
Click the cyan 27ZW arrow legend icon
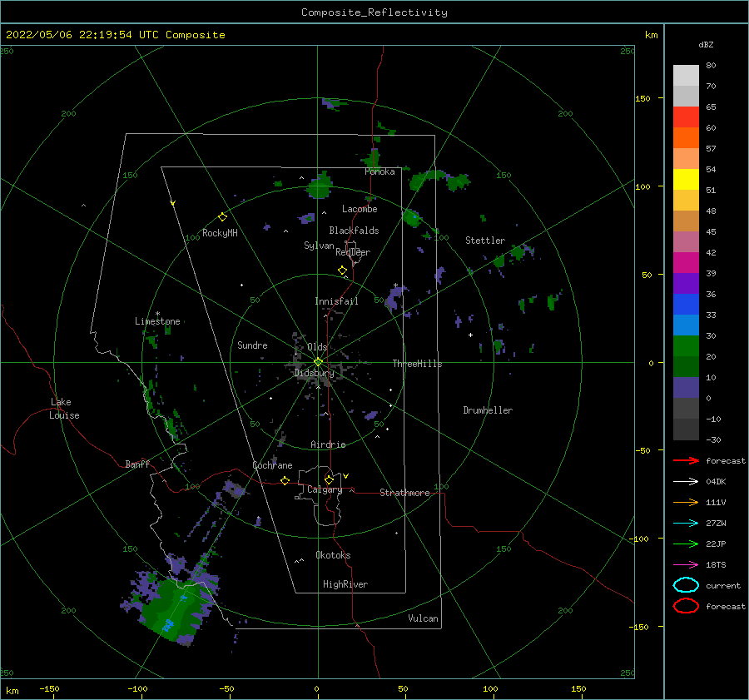[686, 524]
